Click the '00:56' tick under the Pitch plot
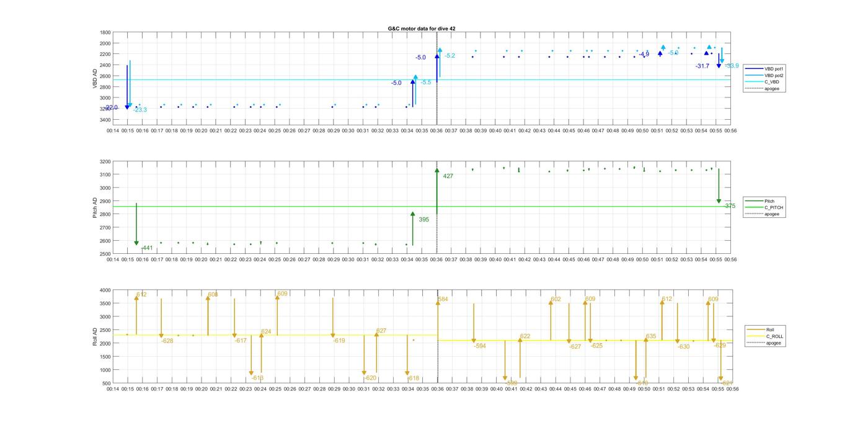868x430 pixels. coord(730,259)
